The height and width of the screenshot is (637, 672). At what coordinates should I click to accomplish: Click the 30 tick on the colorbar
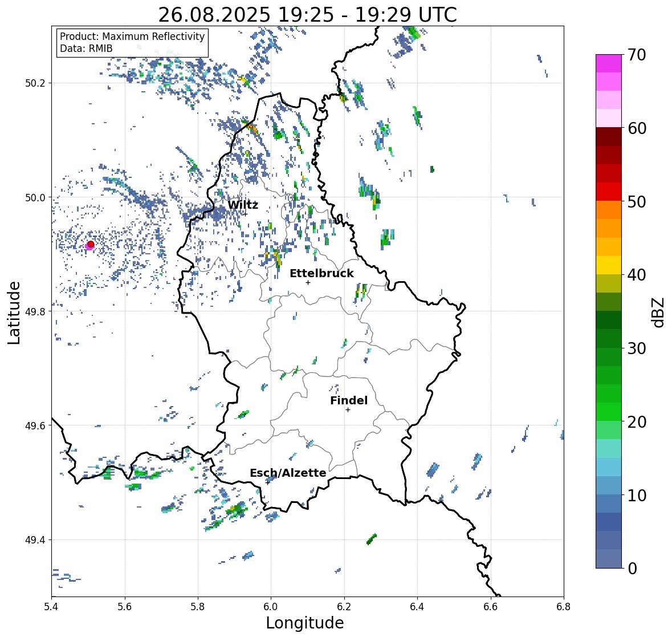click(x=637, y=348)
